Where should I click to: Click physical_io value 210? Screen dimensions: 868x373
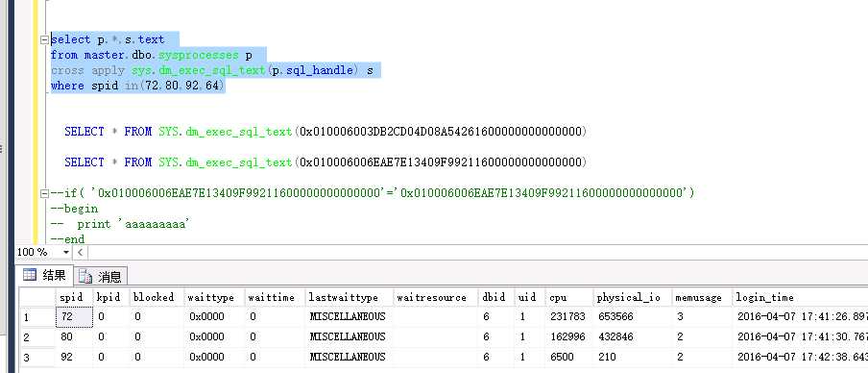click(632, 357)
